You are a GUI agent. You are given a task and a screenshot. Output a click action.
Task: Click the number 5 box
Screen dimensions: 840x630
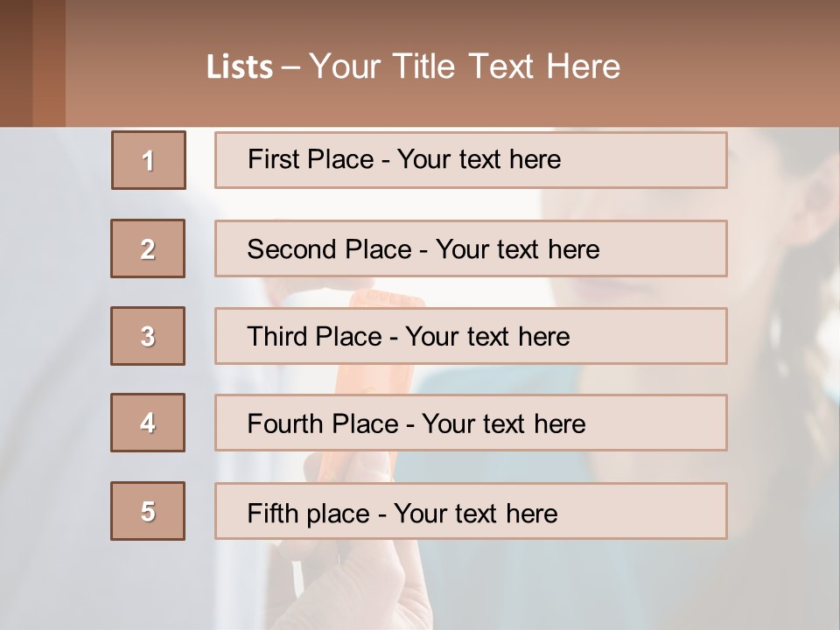tap(148, 511)
